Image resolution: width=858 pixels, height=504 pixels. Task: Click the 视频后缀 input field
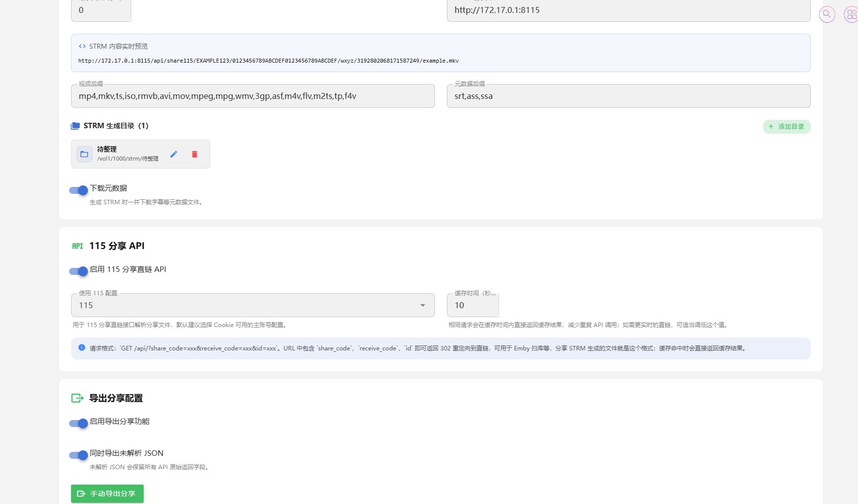coord(253,96)
